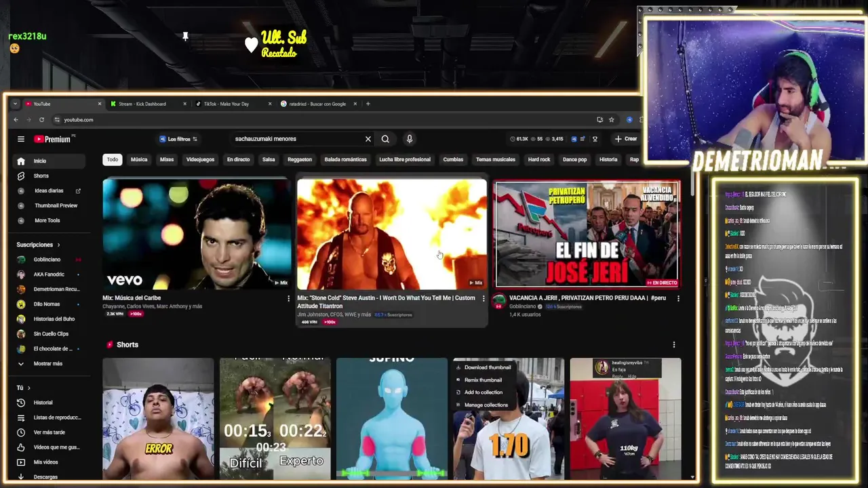Open the ERROR short thumbnail
This screenshot has height=488, width=868.
click(x=159, y=419)
